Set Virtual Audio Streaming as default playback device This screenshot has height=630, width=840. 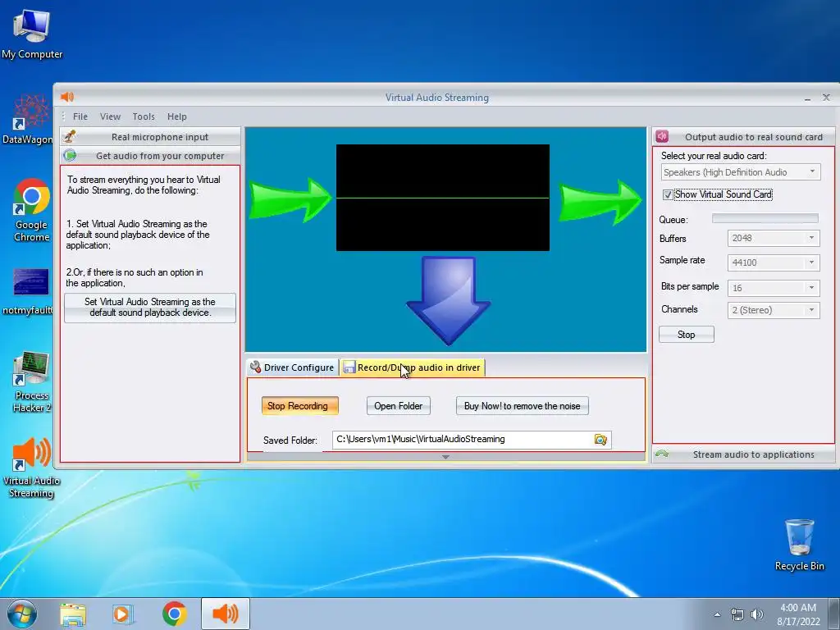point(150,308)
